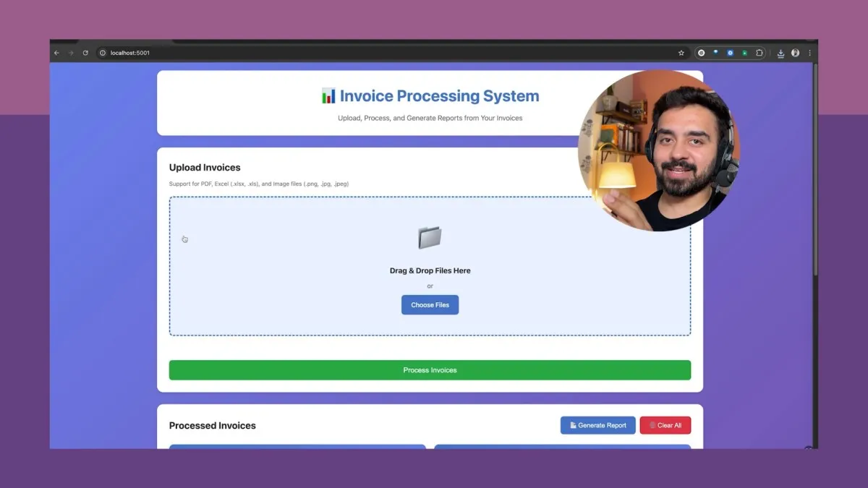The width and height of the screenshot is (868, 488).
Task: Open browser downloads tray icon
Action: pos(780,53)
